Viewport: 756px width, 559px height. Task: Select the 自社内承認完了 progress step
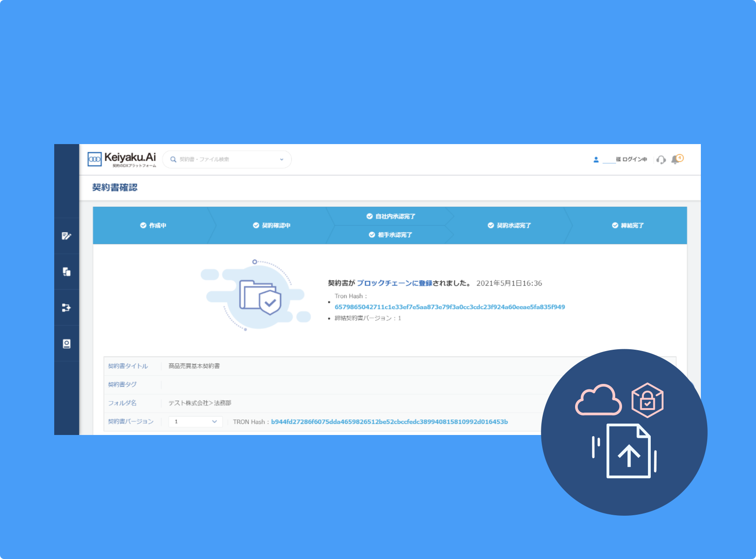(391, 217)
